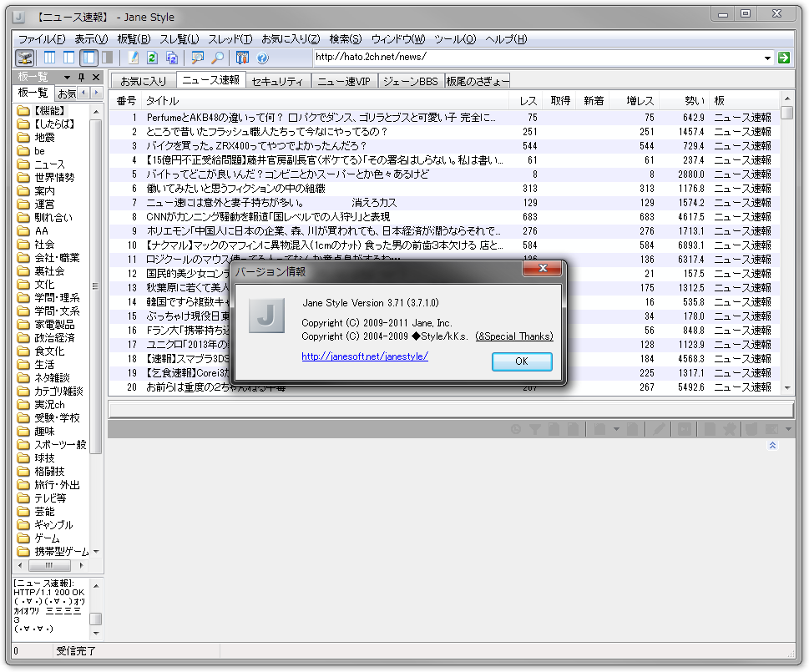
Task: Sort by the 増レス column header
Action: coord(635,100)
